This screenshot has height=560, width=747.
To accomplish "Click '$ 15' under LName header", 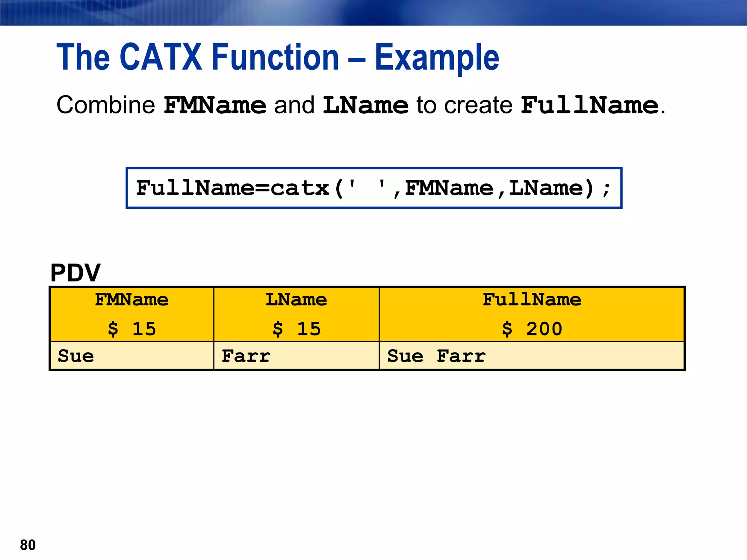I will coord(297,329).
